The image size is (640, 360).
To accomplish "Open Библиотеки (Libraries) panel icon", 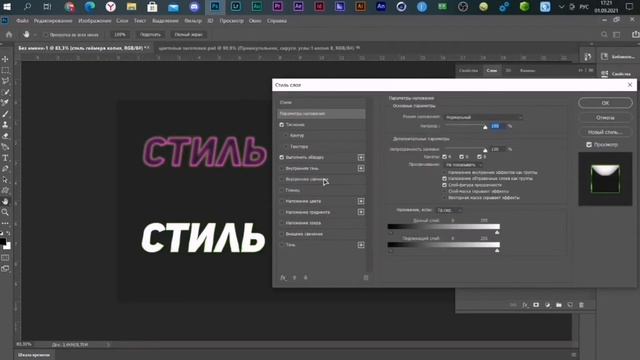I will 604,57.
